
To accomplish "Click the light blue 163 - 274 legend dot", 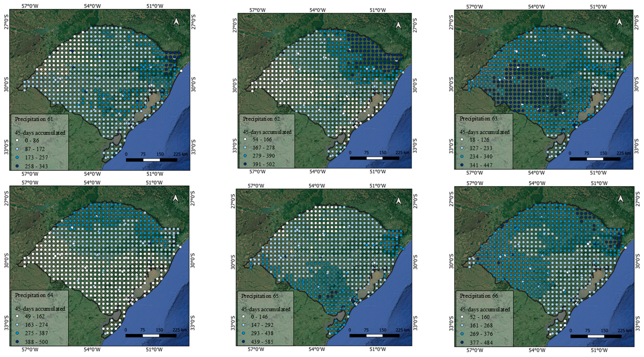I will click(17, 325).
